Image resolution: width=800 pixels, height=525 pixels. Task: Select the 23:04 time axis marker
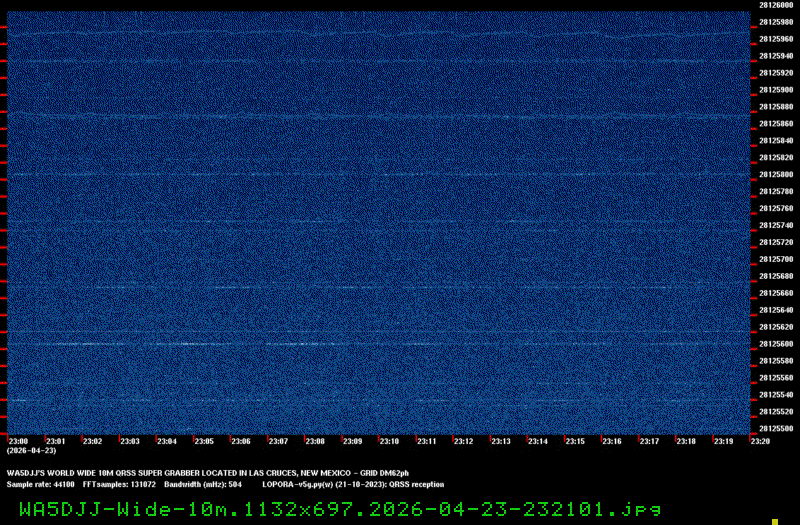[x=167, y=441]
